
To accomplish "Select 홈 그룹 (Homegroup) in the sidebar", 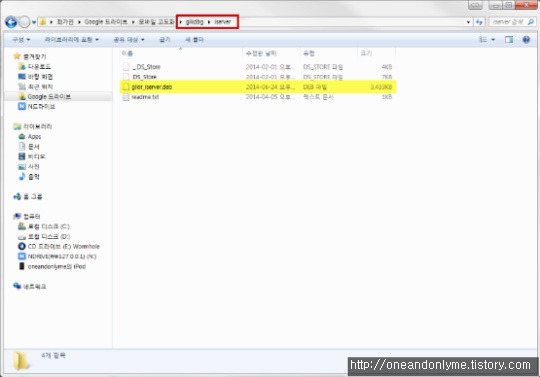I will pos(28,197).
